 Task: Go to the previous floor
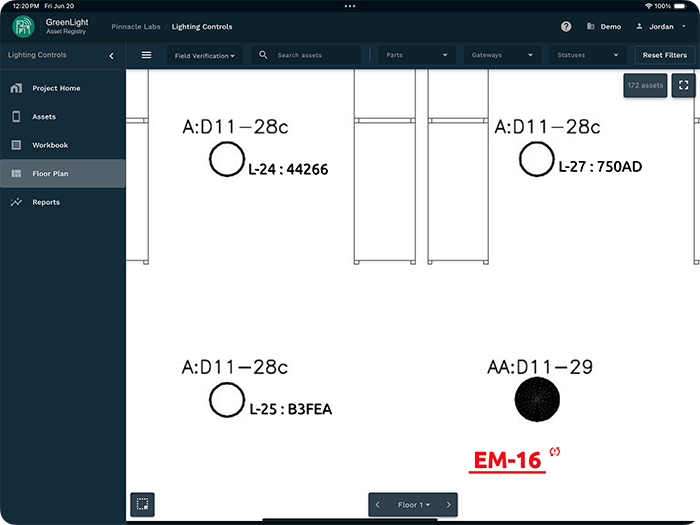click(378, 504)
